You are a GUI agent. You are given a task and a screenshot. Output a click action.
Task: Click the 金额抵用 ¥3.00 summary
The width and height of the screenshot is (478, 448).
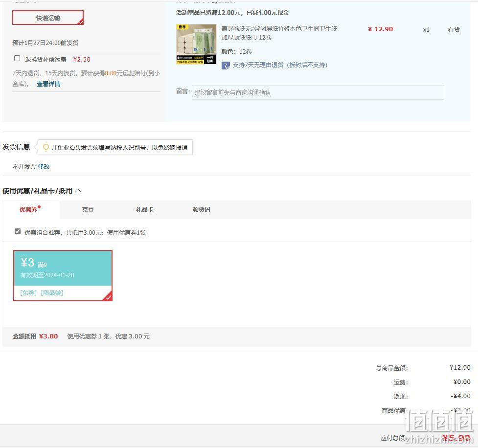pos(35,336)
